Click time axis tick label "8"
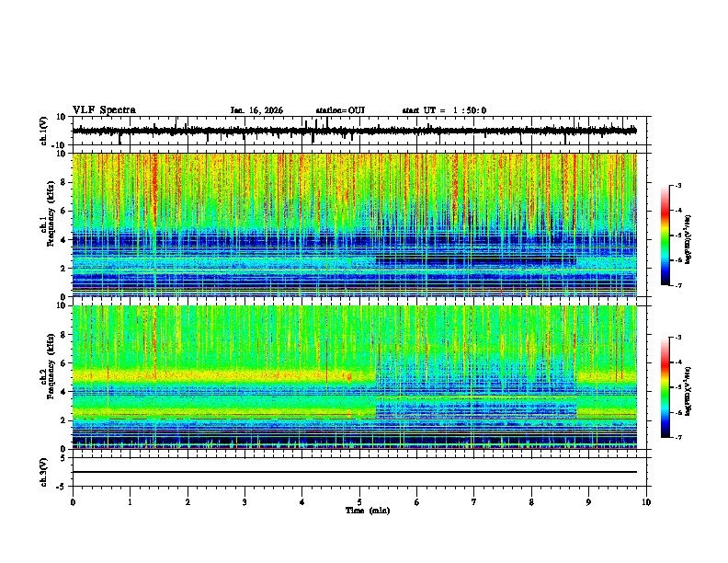Image resolution: width=728 pixels, height=563 pixels. [x=531, y=502]
